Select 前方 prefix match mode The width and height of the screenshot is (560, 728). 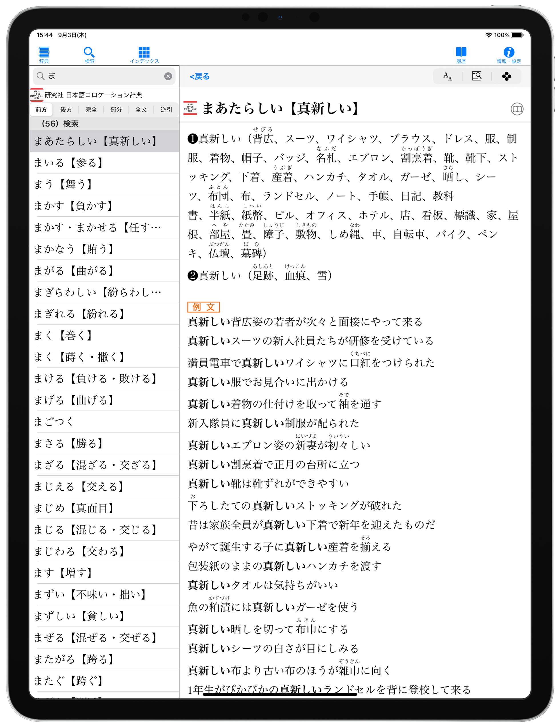[41, 110]
